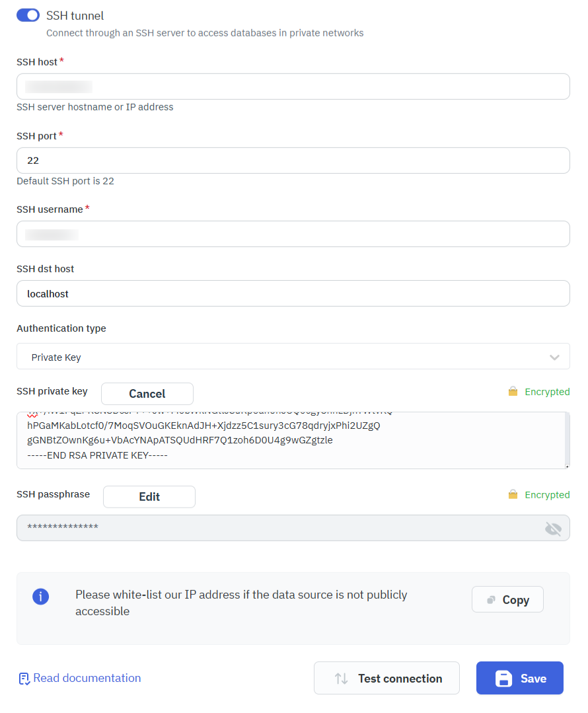Focus the SSH host input field
This screenshot has width=588, height=713.
point(293,87)
